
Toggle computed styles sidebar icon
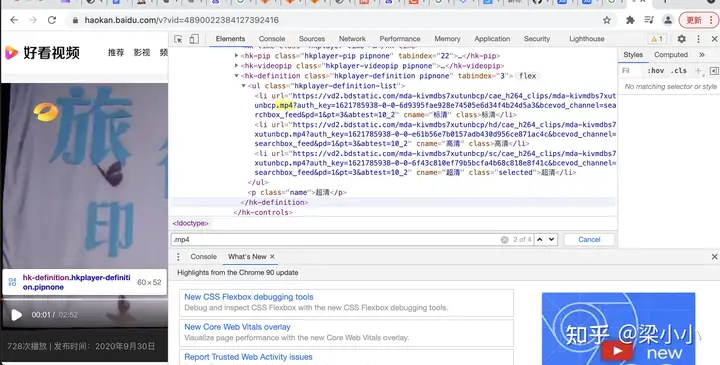(x=713, y=71)
